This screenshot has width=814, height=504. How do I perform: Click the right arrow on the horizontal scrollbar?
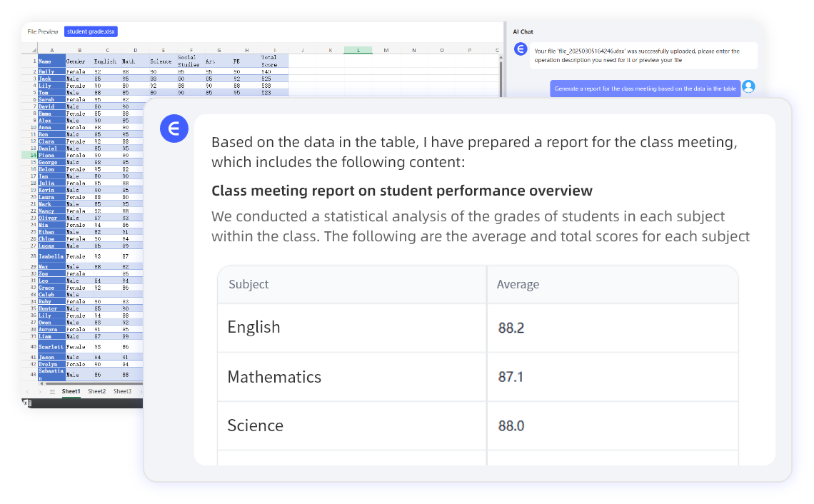140,383
